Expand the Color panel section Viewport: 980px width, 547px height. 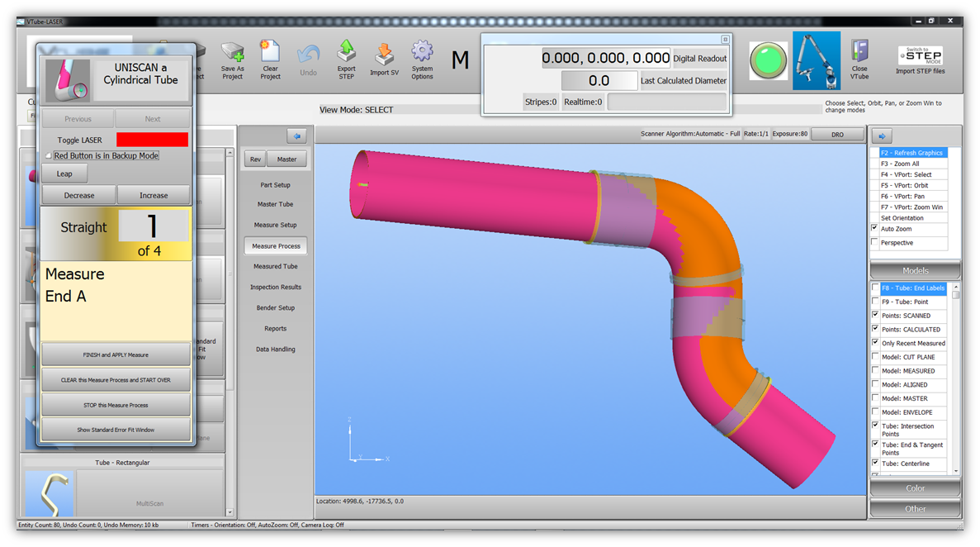click(x=915, y=488)
